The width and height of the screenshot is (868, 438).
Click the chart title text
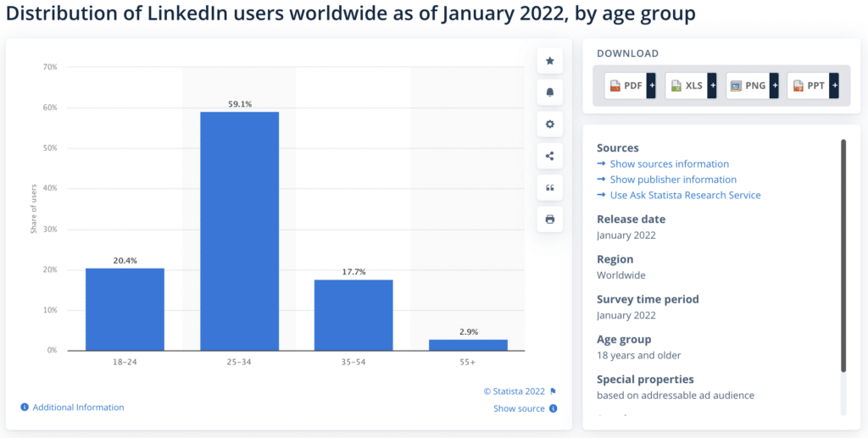coord(350,15)
